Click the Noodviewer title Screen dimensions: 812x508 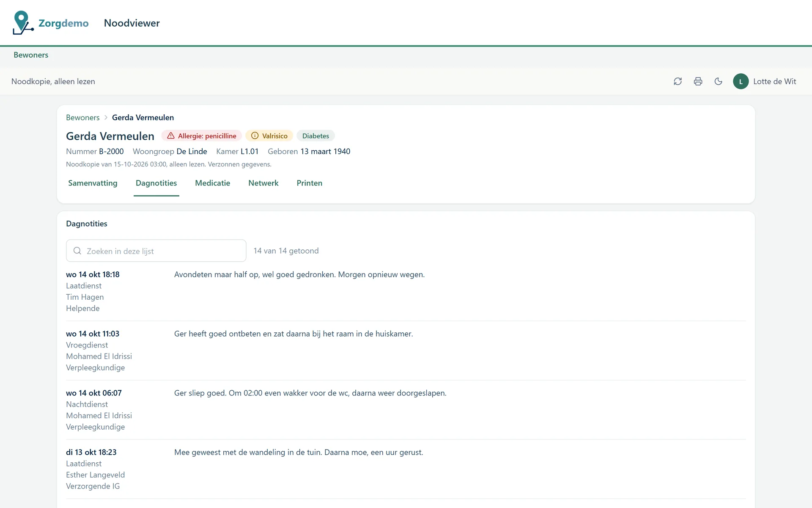[132, 23]
